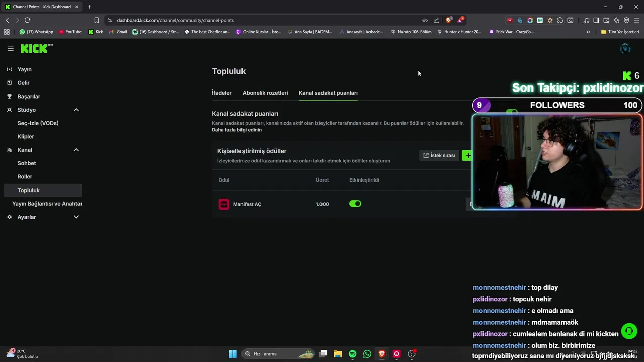This screenshot has width=644, height=362.
Task: Go back in browser
Action: tap(7, 20)
